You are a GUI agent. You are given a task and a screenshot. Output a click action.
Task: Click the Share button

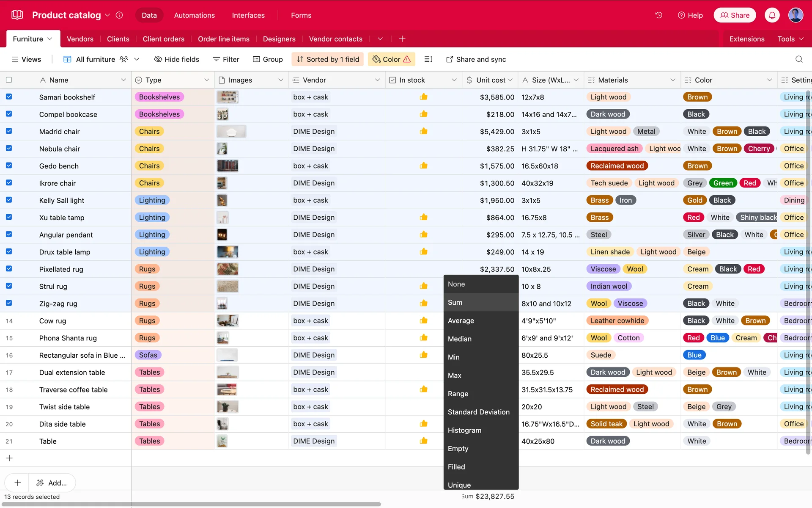pyautogui.click(x=735, y=15)
